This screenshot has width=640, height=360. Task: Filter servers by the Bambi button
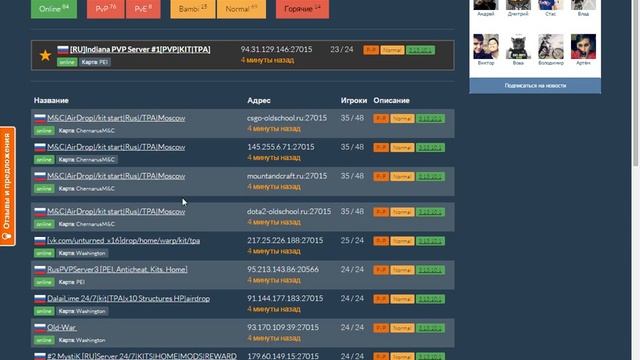(193, 9)
